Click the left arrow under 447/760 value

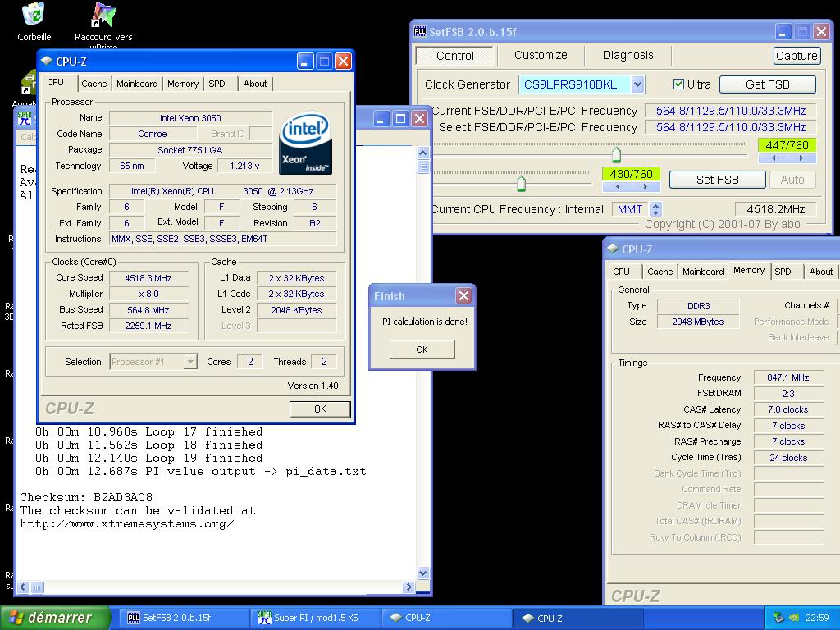coord(774,158)
